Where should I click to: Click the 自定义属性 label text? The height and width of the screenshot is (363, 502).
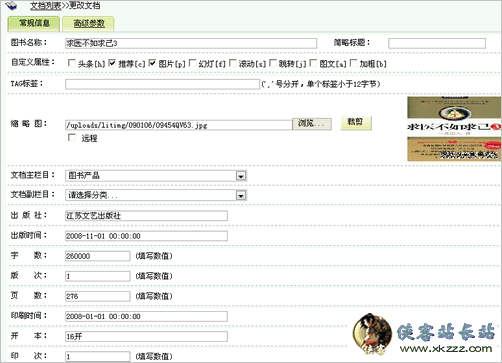point(33,62)
